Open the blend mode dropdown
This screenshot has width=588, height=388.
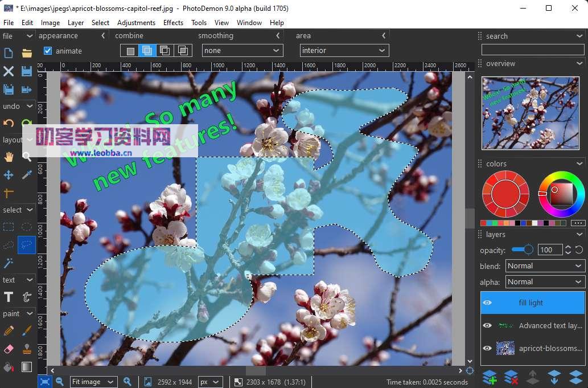tap(544, 266)
